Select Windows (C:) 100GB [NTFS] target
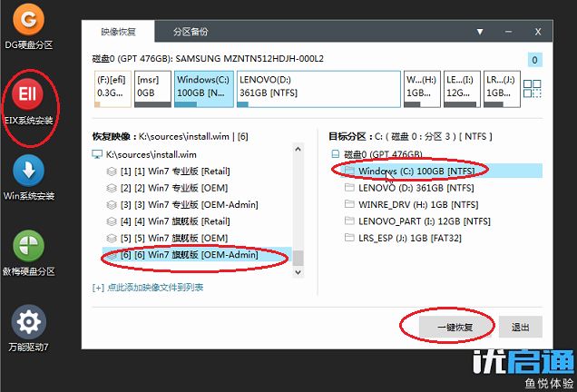The width and height of the screenshot is (577, 392). [441, 171]
